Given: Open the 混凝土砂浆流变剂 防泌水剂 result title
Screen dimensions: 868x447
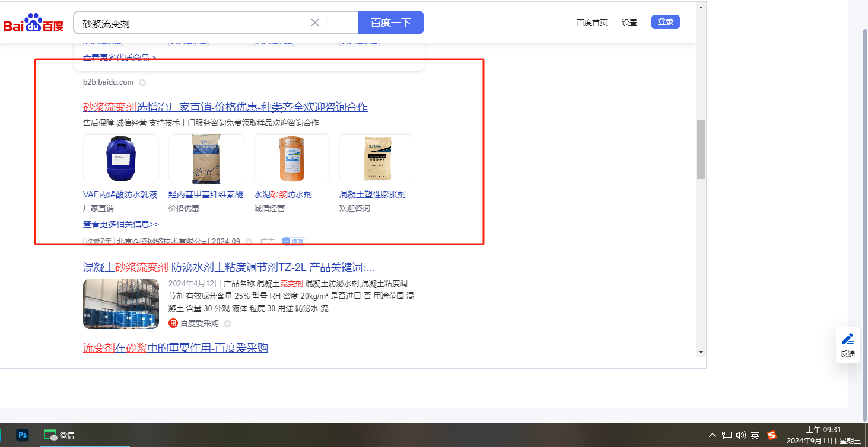Looking at the screenshot, I should click(x=229, y=267).
